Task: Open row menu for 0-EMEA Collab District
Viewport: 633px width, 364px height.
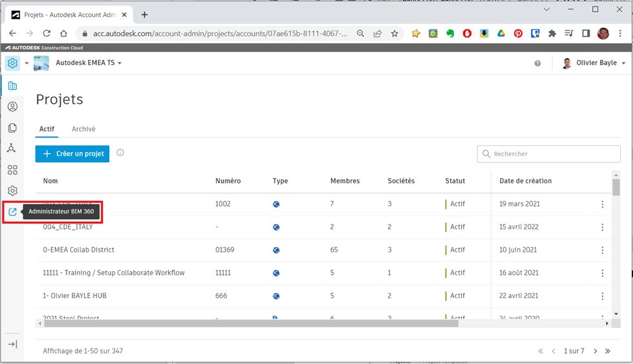Action: click(x=602, y=250)
